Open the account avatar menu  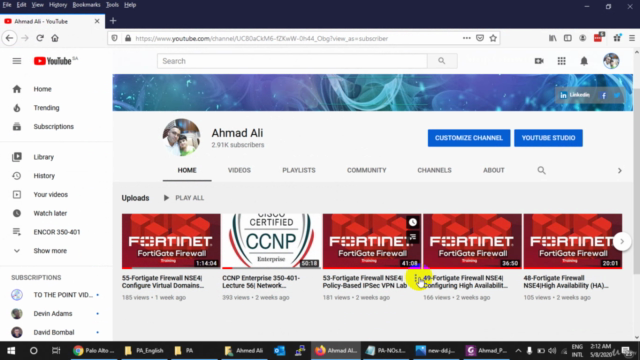coord(611,61)
